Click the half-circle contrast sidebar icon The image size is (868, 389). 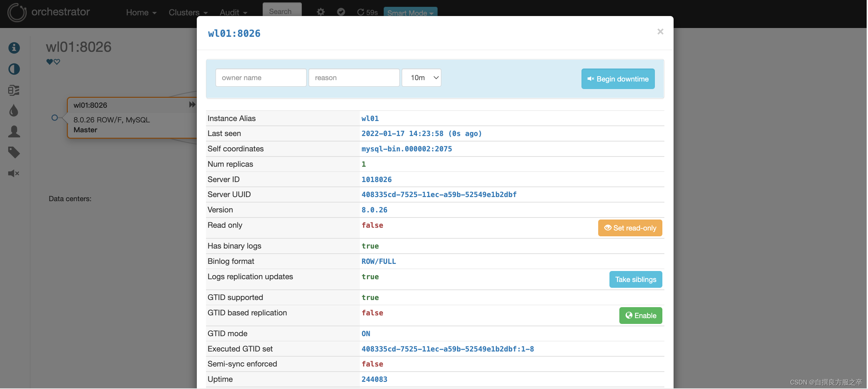(x=14, y=69)
